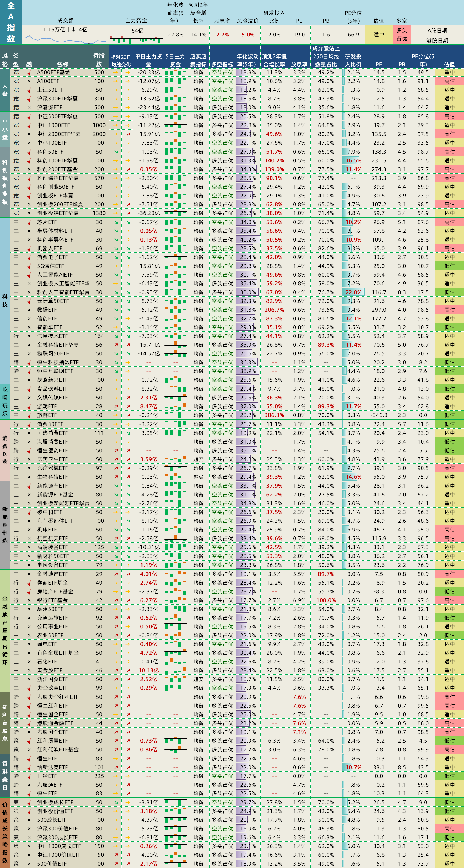Click 22.0% R&D bar in 科创人工智能ETF华夏 row
The height and width of the screenshot is (868, 464).
pos(353,292)
